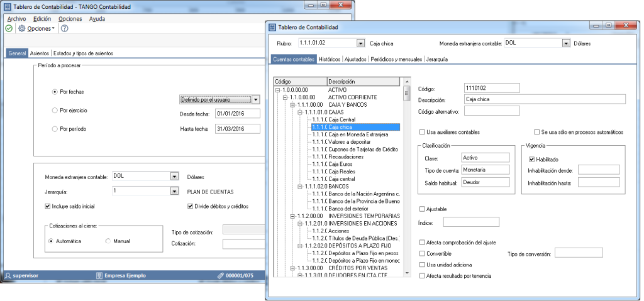Enable the Ajustable checkbox

coord(422,209)
